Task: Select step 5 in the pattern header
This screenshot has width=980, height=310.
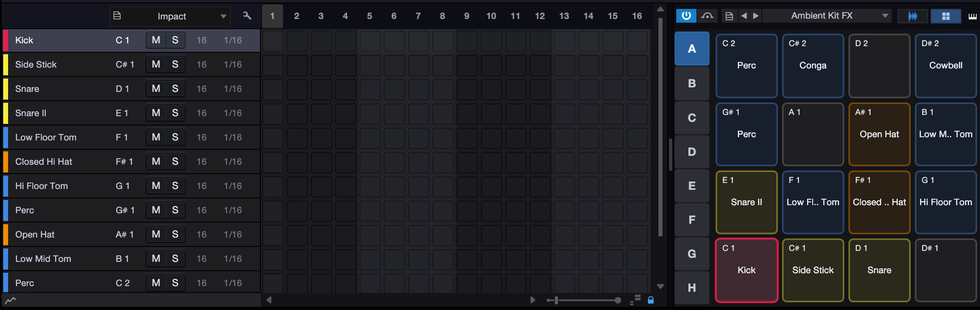Action: tap(369, 16)
